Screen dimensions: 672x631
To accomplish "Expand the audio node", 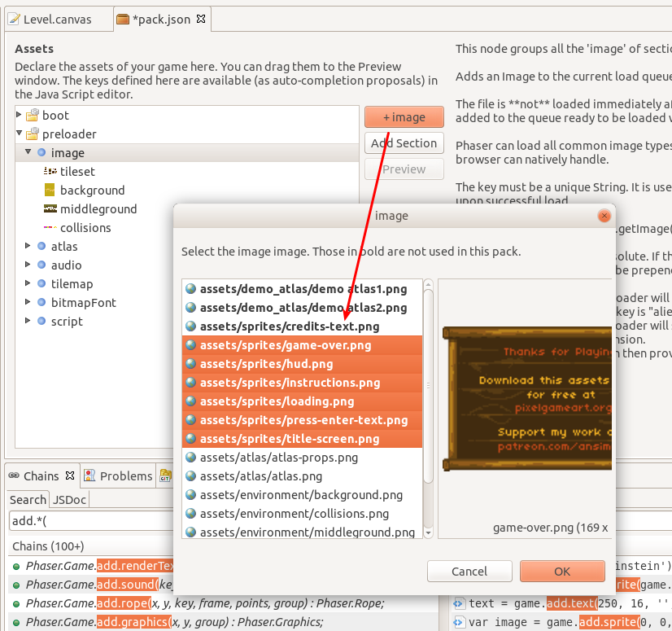I will tap(27, 265).
